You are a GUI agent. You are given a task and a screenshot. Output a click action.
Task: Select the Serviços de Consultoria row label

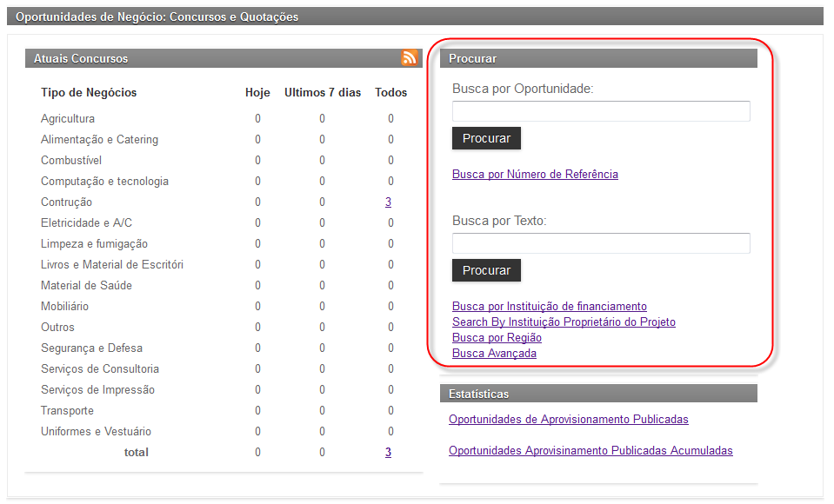pos(99,369)
